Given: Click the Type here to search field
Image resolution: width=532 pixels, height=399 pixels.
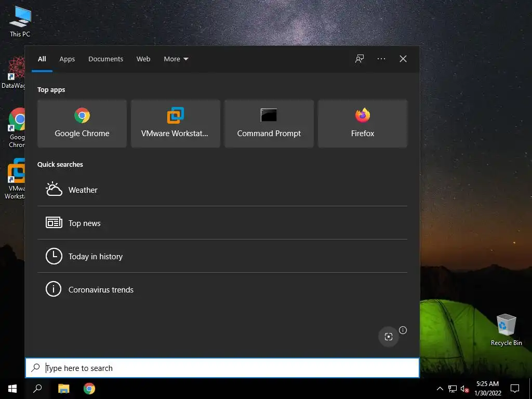Looking at the screenshot, I should [222, 368].
